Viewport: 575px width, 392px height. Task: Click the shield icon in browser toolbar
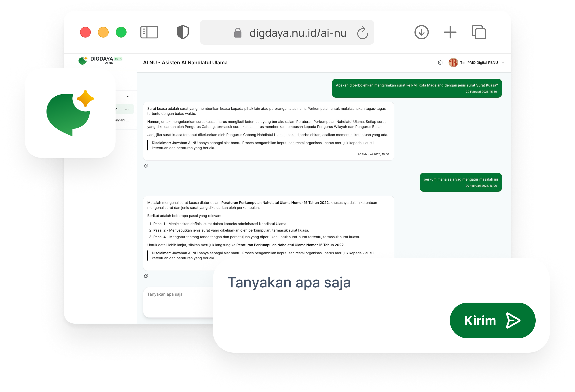[x=182, y=32]
